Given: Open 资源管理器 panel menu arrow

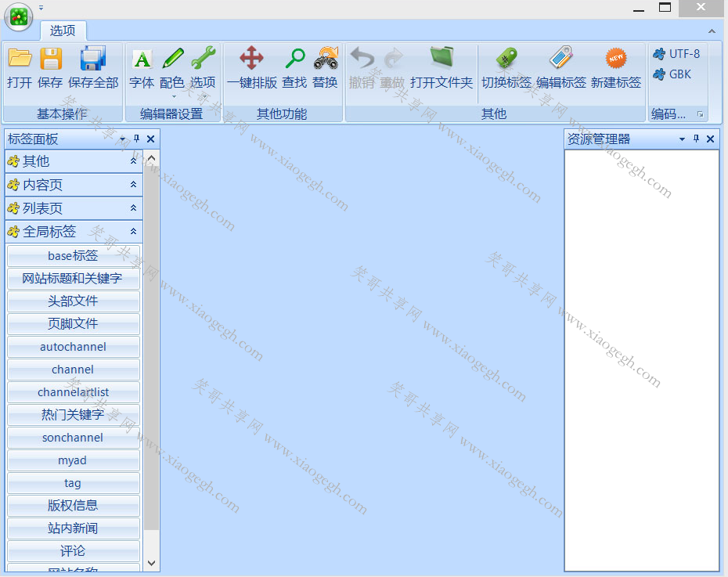Looking at the screenshot, I should (x=682, y=139).
